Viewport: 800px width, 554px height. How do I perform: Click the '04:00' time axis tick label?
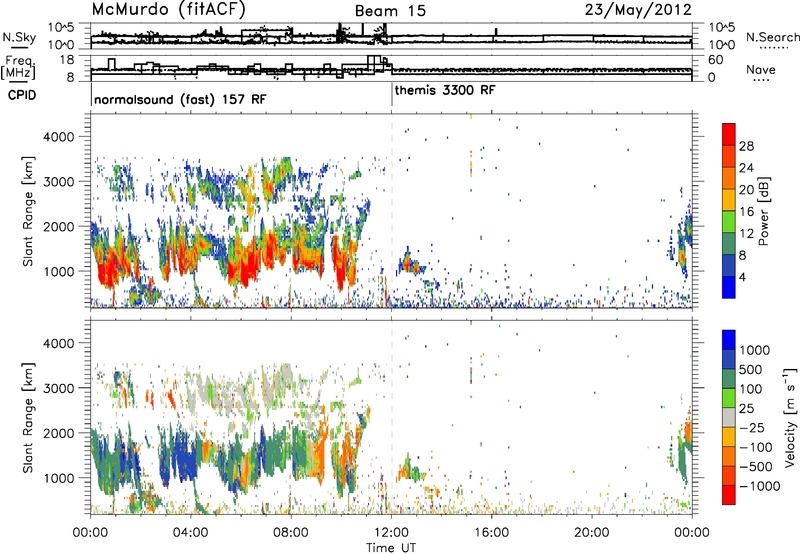coord(190,533)
